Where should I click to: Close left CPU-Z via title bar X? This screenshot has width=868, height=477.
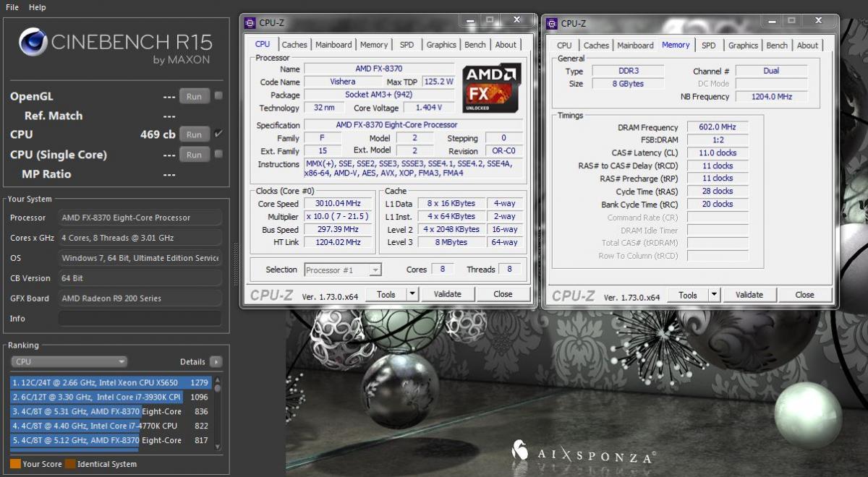(x=517, y=20)
